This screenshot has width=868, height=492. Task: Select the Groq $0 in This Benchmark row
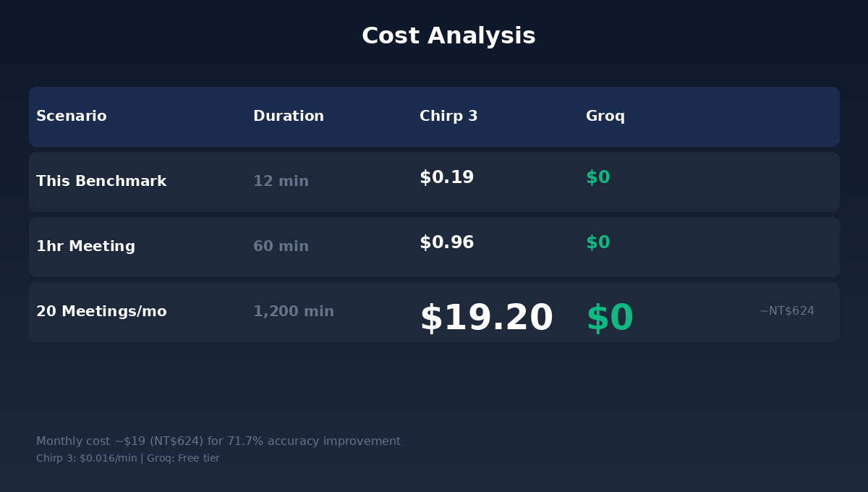click(x=597, y=178)
